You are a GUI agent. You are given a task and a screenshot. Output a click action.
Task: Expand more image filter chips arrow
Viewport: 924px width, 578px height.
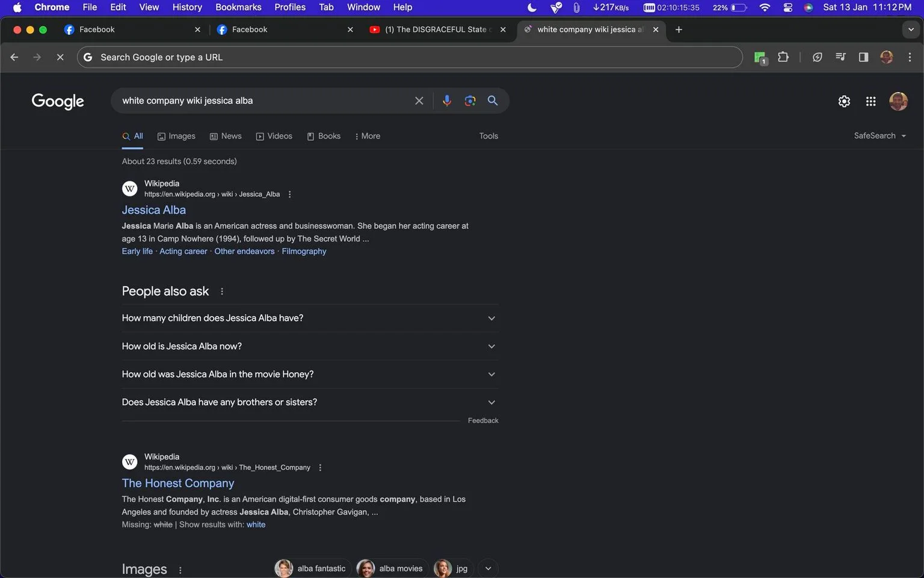pyautogui.click(x=488, y=568)
